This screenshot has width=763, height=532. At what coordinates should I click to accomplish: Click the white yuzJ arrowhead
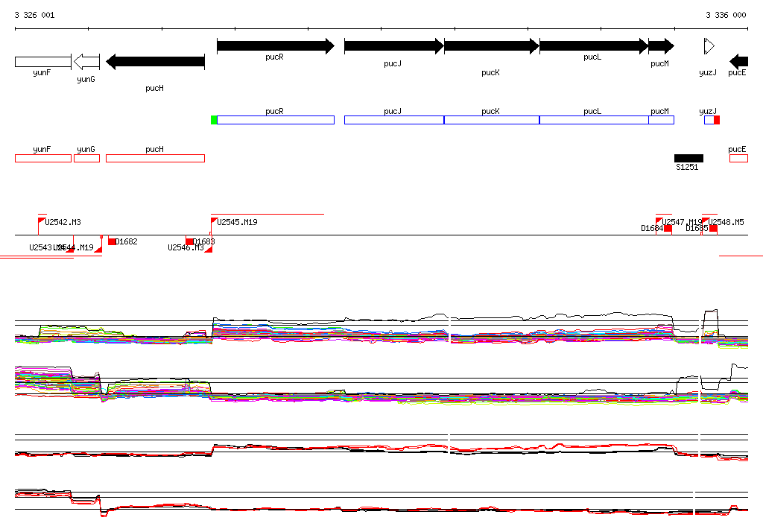[x=709, y=46]
